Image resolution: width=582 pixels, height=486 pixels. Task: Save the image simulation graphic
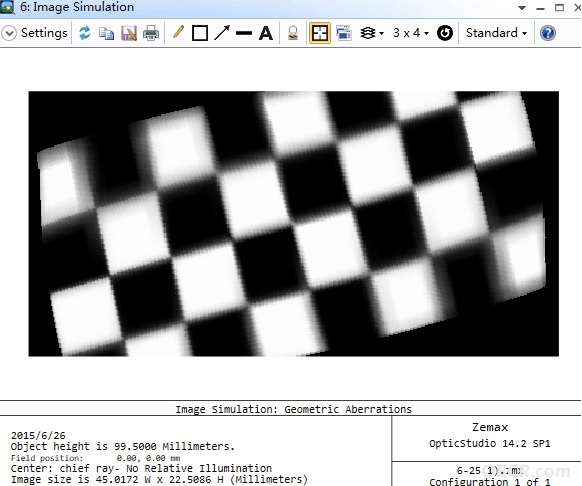(x=129, y=33)
